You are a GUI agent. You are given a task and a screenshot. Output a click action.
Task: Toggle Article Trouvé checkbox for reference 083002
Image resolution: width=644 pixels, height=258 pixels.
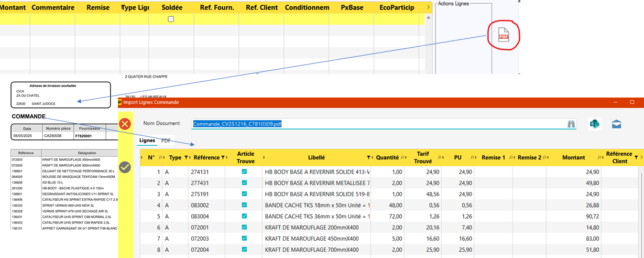click(x=244, y=205)
